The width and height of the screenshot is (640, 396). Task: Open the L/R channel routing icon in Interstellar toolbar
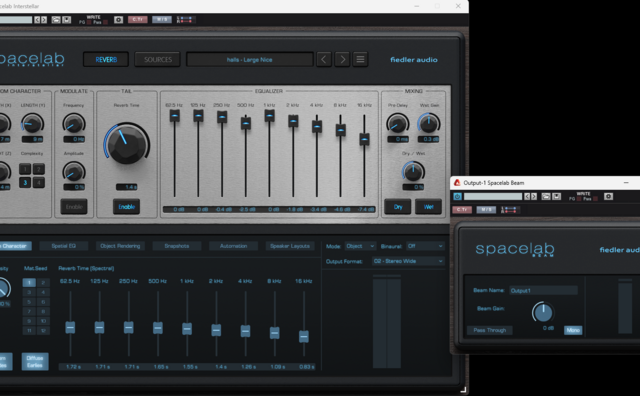[x=184, y=20]
